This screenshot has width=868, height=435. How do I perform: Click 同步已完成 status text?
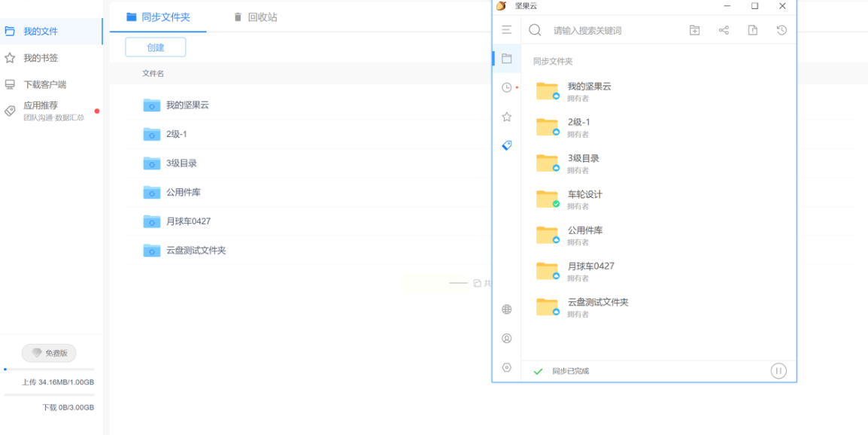coord(571,371)
